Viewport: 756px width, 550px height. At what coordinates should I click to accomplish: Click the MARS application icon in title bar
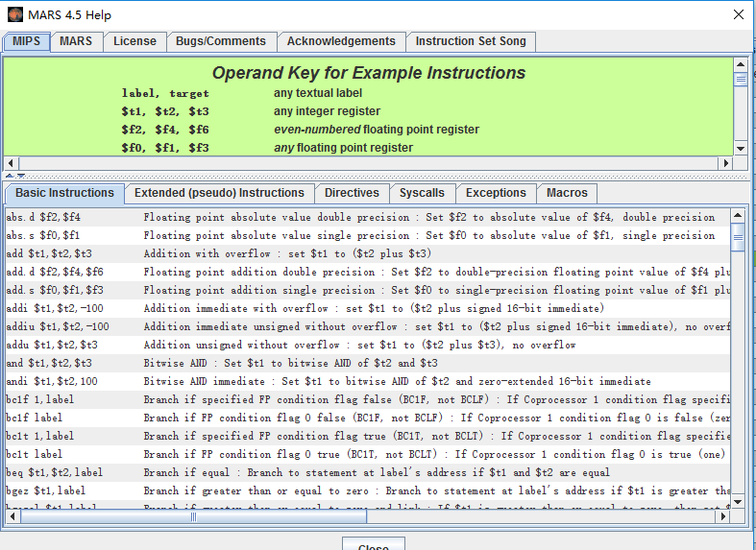[15, 15]
